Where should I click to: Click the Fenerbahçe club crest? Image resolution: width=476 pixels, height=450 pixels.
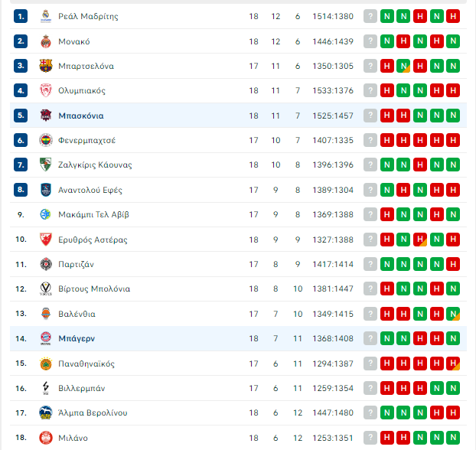(46, 140)
